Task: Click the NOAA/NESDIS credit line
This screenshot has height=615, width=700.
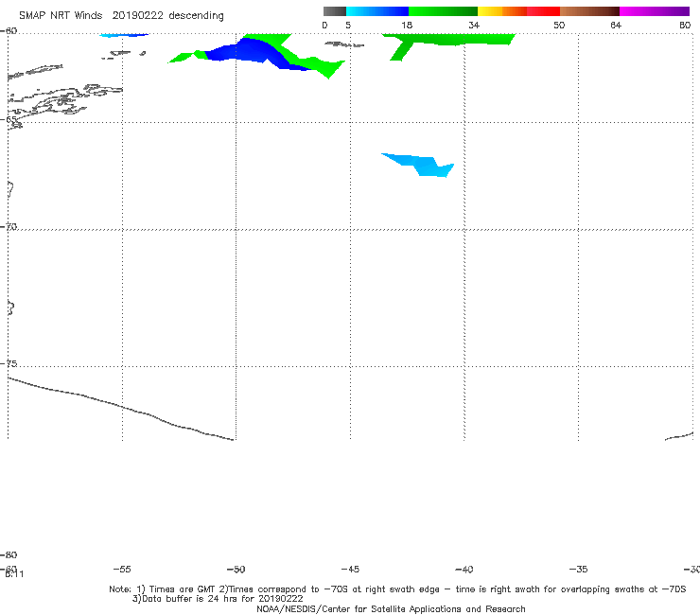Action: [x=391, y=608]
